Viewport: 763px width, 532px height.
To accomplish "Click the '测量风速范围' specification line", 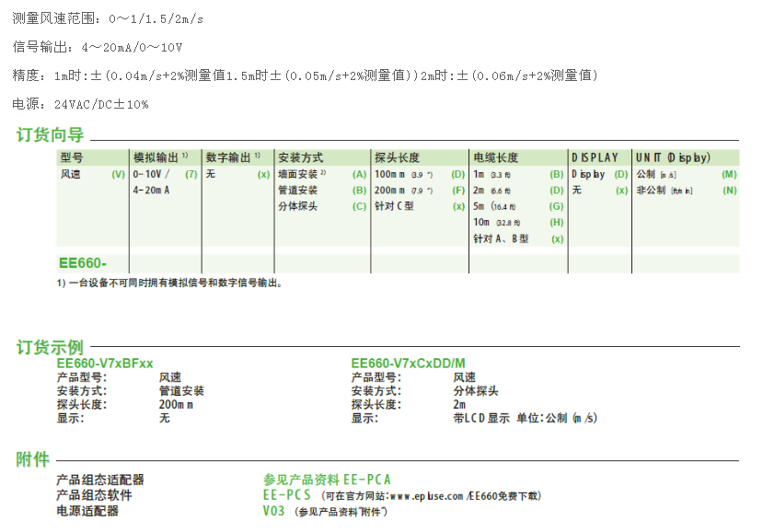I will 108,18.
